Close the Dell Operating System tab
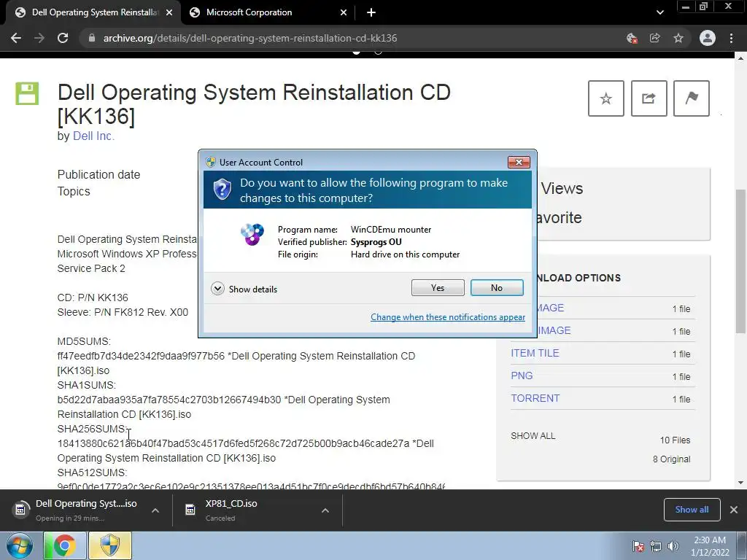Image resolution: width=747 pixels, height=560 pixels. point(169,13)
